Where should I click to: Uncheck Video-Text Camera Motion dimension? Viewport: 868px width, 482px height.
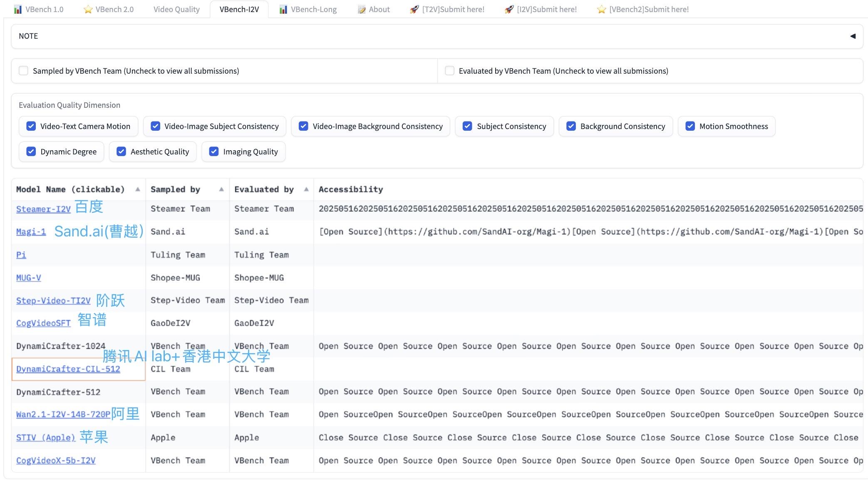point(31,126)
